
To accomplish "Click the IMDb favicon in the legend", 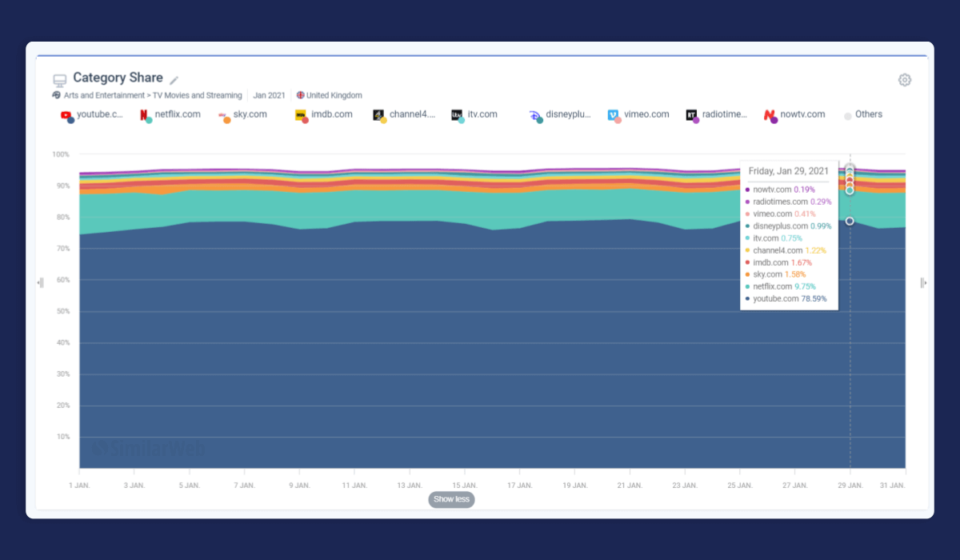I will click(x=301, y=115).
